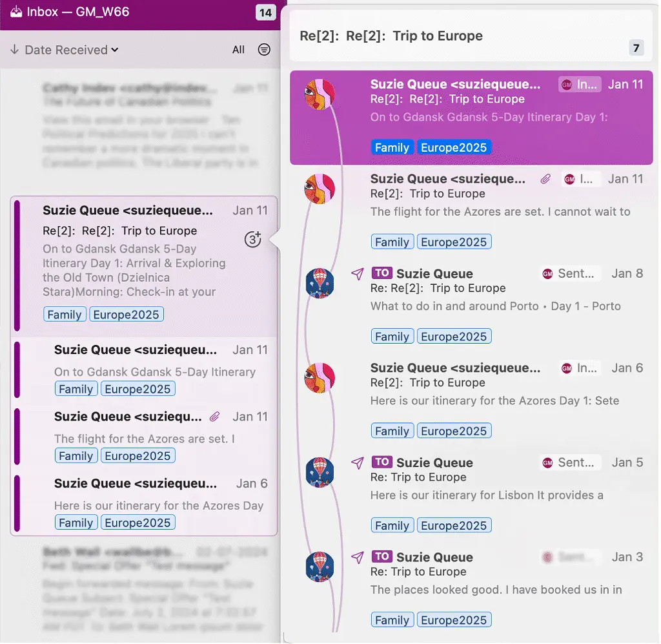Image resolution: width=661 pixels, height=644 pixels.
Task: Click the paper-plane icon next to the Jan 5 reply
Action: pyautogui.click(x=356, y=464)
